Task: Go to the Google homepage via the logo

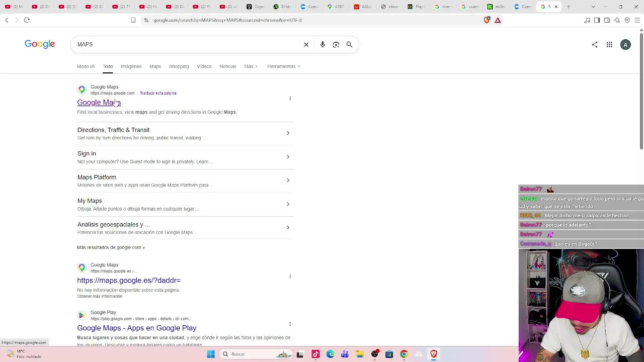Action: (x=40, y=44)
